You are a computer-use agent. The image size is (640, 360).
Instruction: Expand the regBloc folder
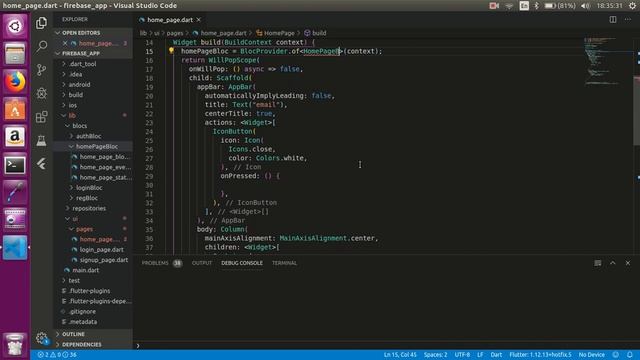pyautogui.click(x=87, y=198)
